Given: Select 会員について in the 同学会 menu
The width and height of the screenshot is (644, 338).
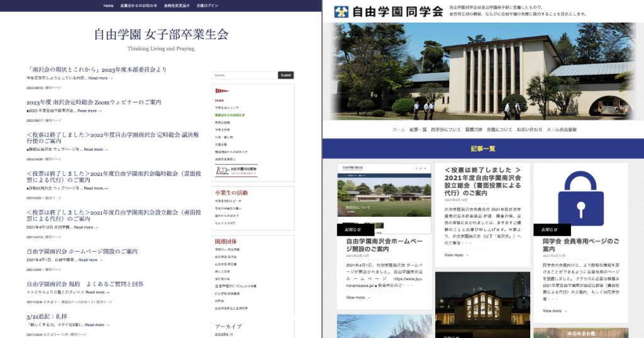Looking at the screenshot, I should point(499,129).
